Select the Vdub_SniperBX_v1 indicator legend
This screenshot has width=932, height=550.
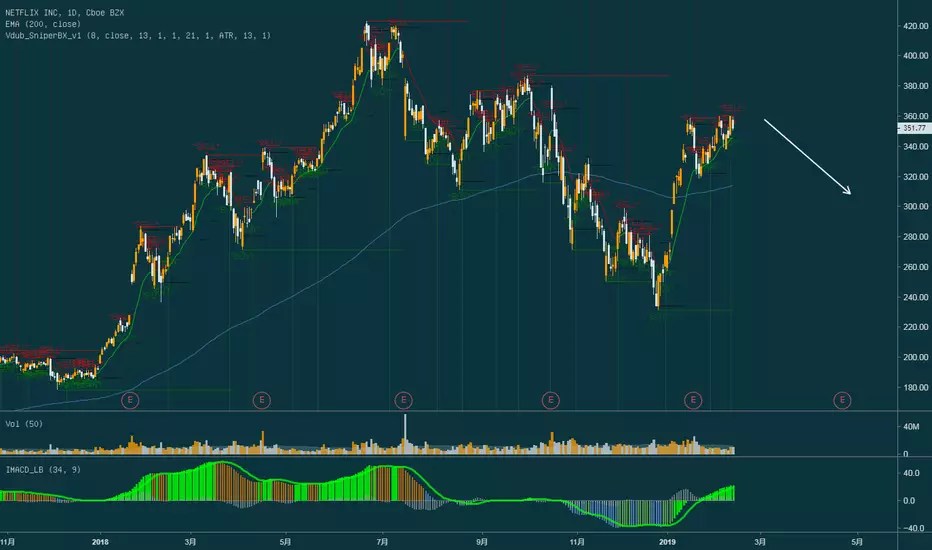138,36
